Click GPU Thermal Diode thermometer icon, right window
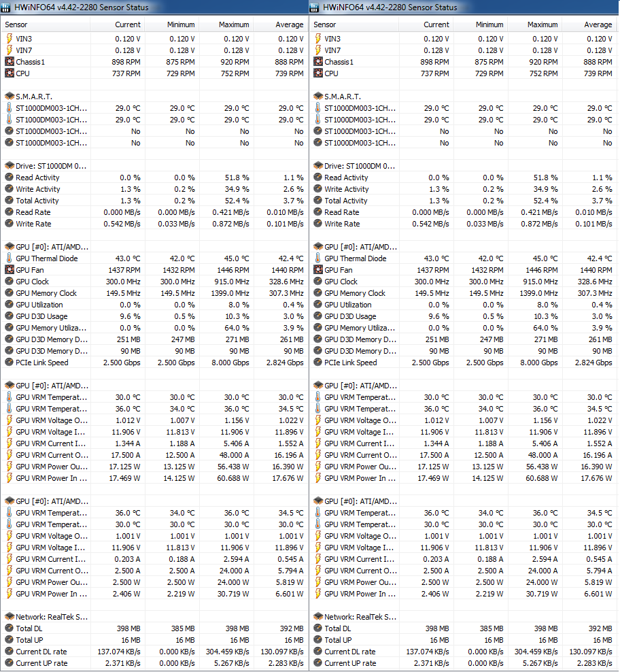This screenshot has height=672, width=620. pyautogui.click(x=318, y=258)
